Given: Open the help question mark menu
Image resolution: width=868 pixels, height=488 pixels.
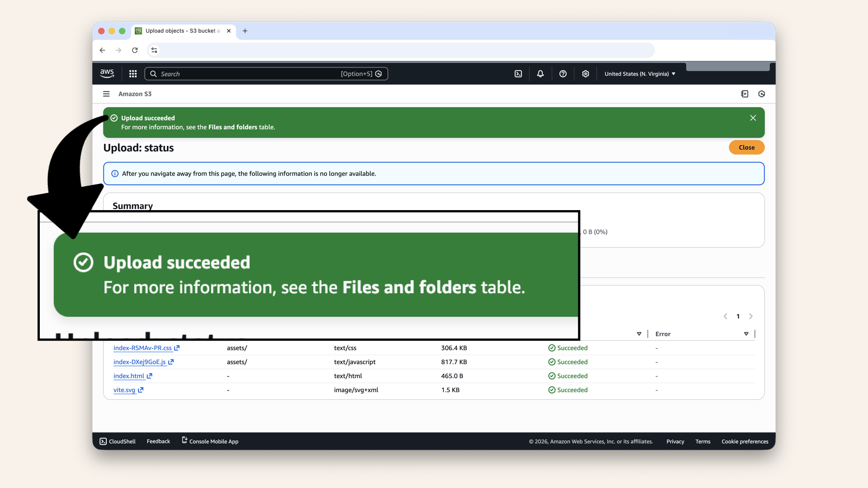Looking at the screenshot, I should pos(563,74).
